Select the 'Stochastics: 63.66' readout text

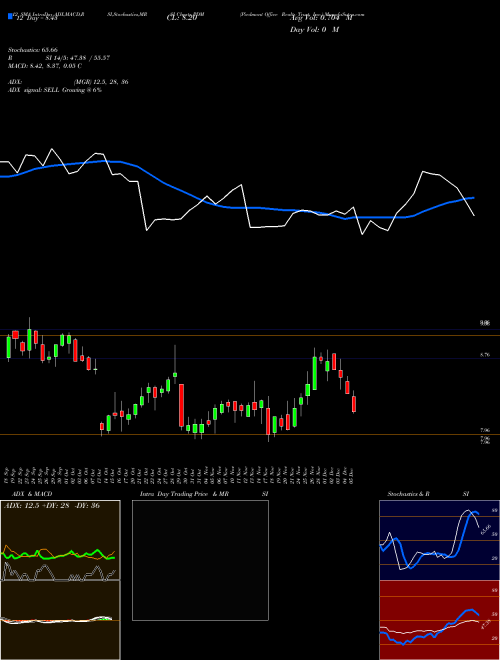[x=33, y=50]
